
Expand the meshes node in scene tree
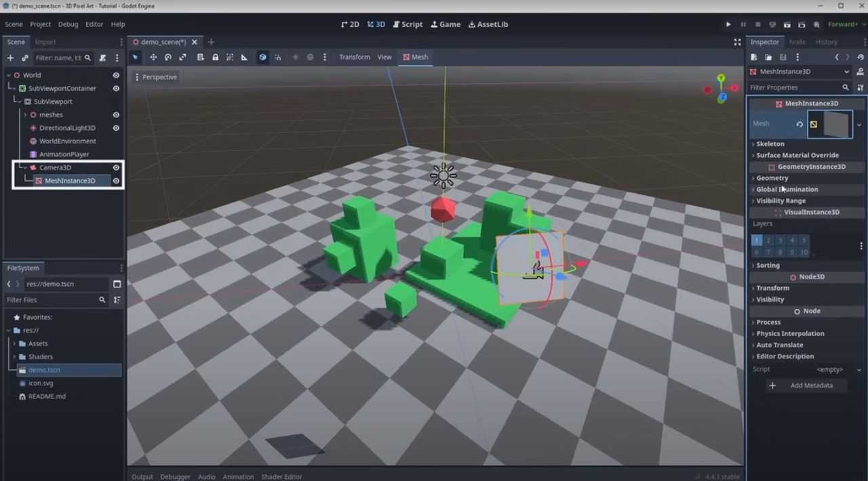coord(25,114)
